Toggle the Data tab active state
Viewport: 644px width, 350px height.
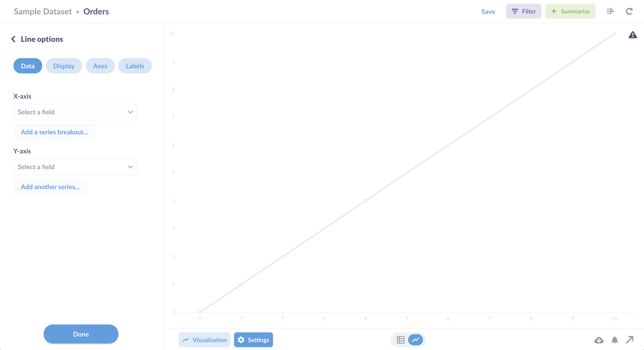click(x=27, y=66)
